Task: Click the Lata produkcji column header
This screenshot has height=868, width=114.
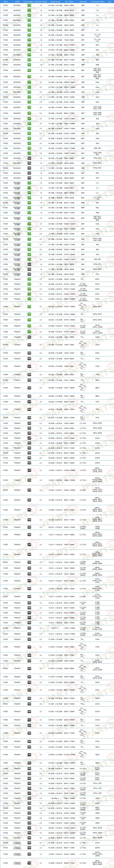Action: (x=55, y=2)
